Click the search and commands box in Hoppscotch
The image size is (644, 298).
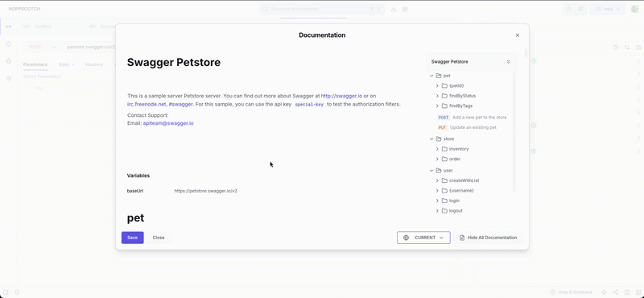(x=322, y=9)
